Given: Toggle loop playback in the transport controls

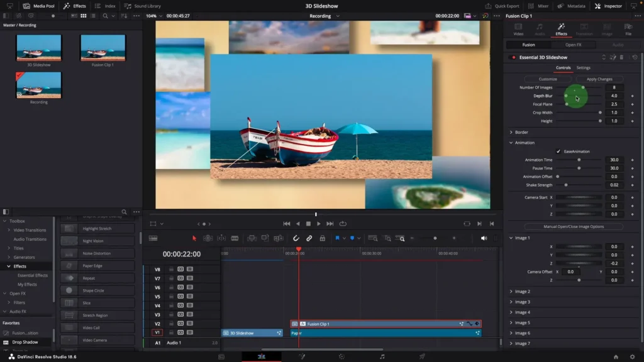Looking at the screenshot, I should (x=343, y=223).
